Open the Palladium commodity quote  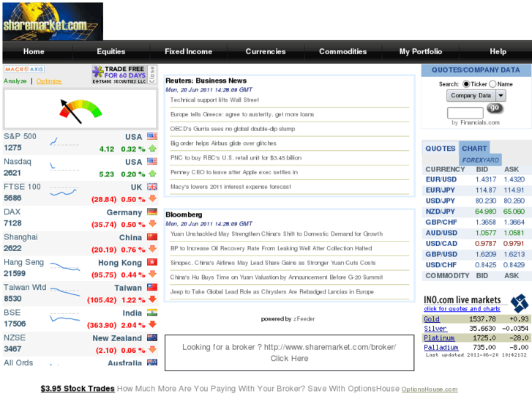(441, 348)
